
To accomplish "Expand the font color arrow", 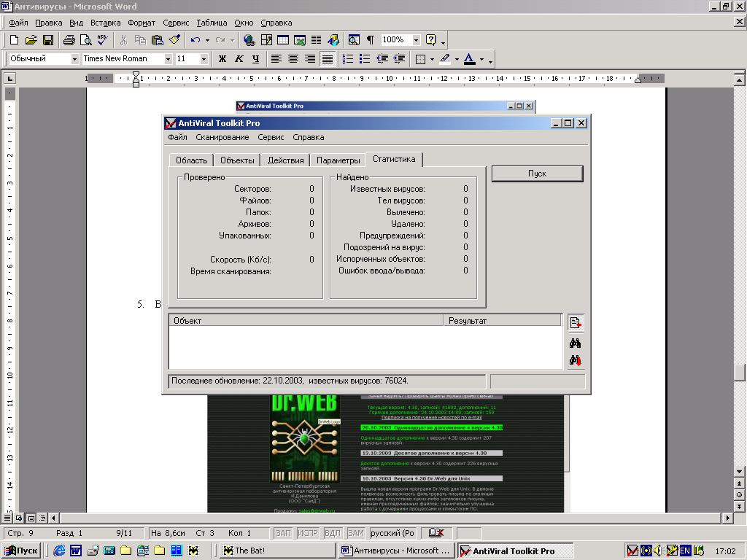I will 481,59.
